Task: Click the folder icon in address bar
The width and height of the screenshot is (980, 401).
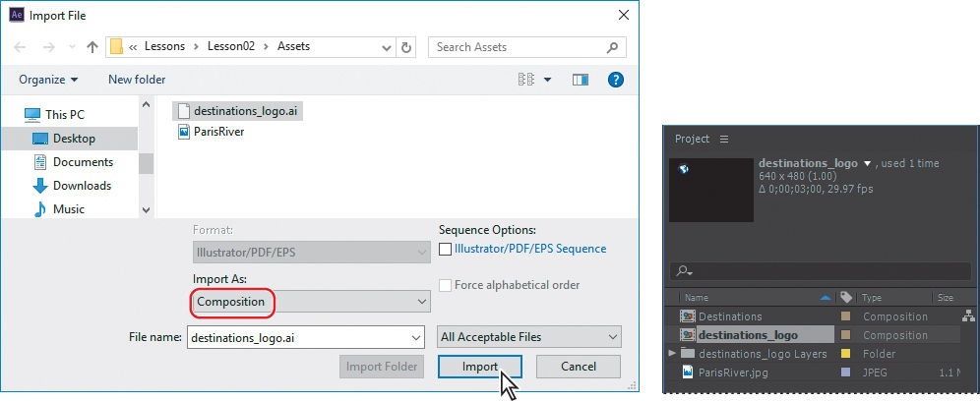Action: [116, 47]
